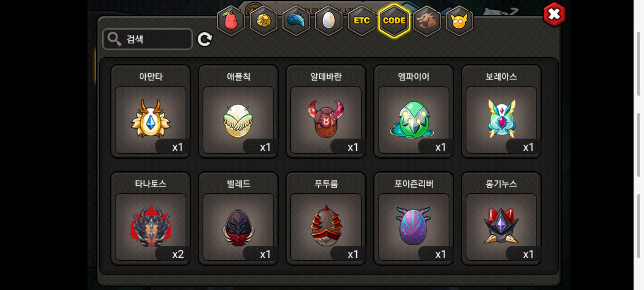The height and width of the screenshot is (290, 644).
Task: Select the 엠파이어 green egg
Action: (414, 111)
